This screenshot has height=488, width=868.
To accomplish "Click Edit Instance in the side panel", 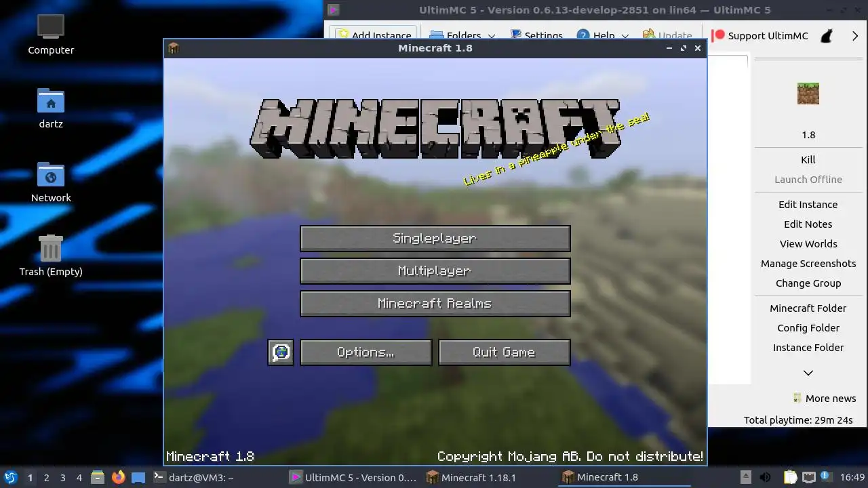I will 808,205.
